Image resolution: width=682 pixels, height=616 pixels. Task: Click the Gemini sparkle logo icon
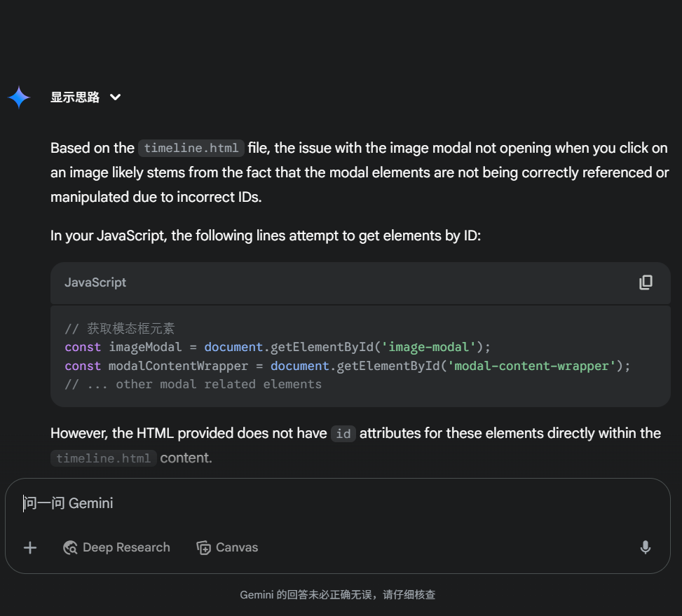[19, 97]
